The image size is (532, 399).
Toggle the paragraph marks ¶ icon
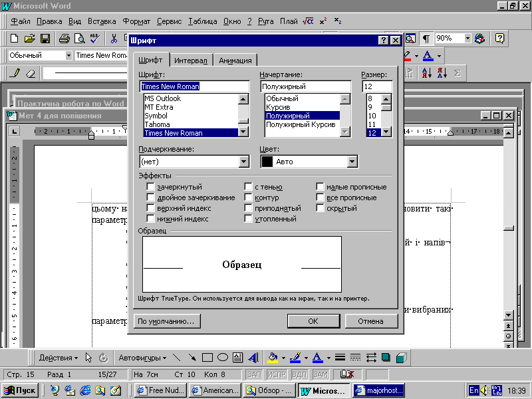(x=426, y=39)
